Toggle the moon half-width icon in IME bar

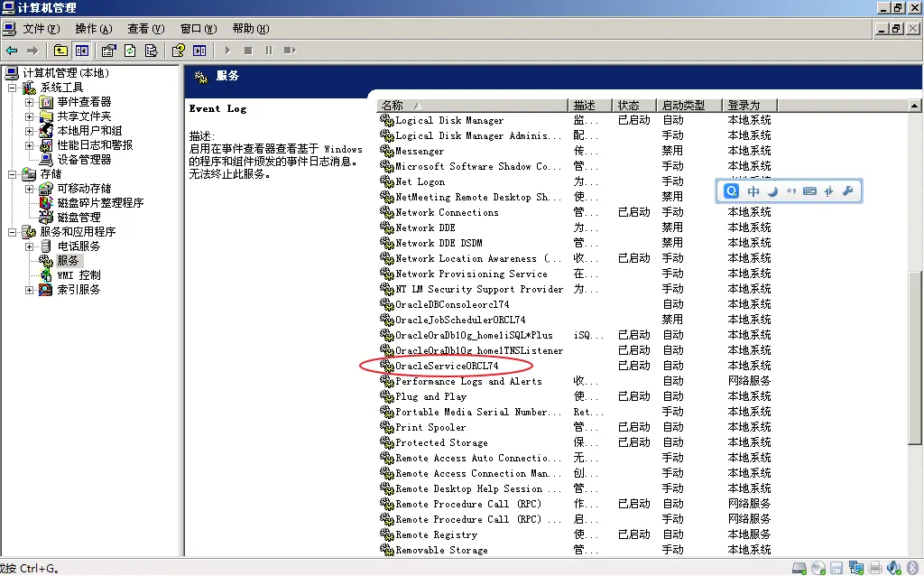tap(772, 191)
